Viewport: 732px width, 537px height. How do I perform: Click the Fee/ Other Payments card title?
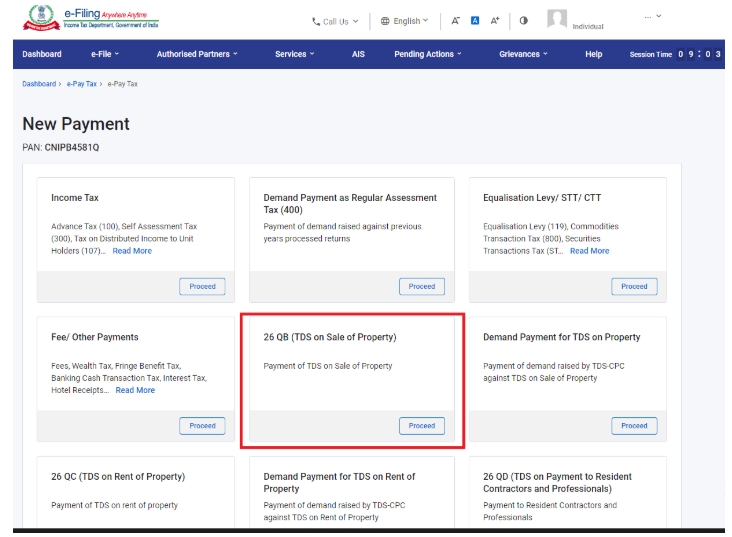pos(95,337)
